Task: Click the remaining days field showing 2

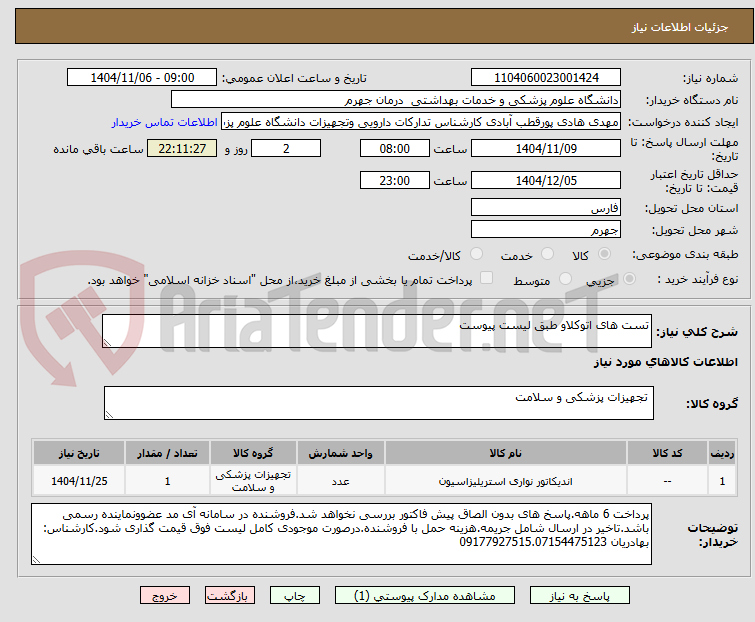Action: point(286,148)
